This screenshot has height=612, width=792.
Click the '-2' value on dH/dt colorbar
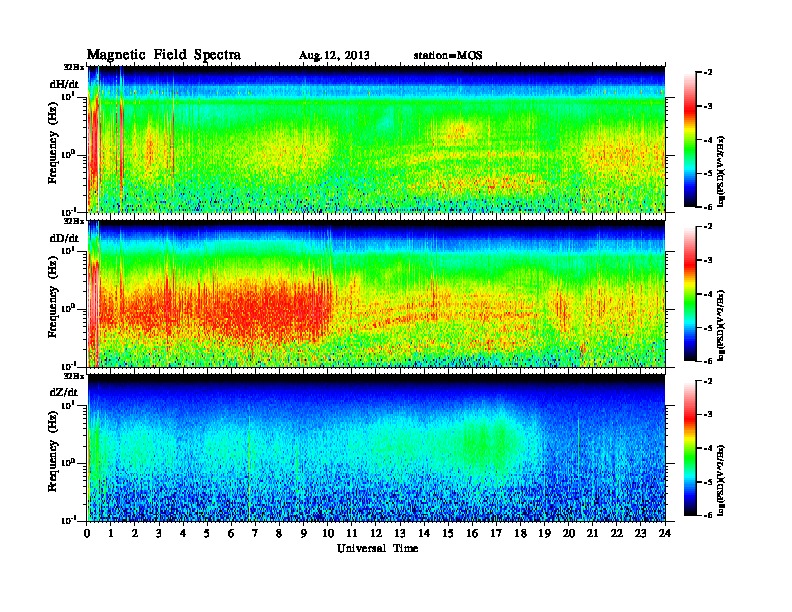pyautogui.click(x=708, y=73)
